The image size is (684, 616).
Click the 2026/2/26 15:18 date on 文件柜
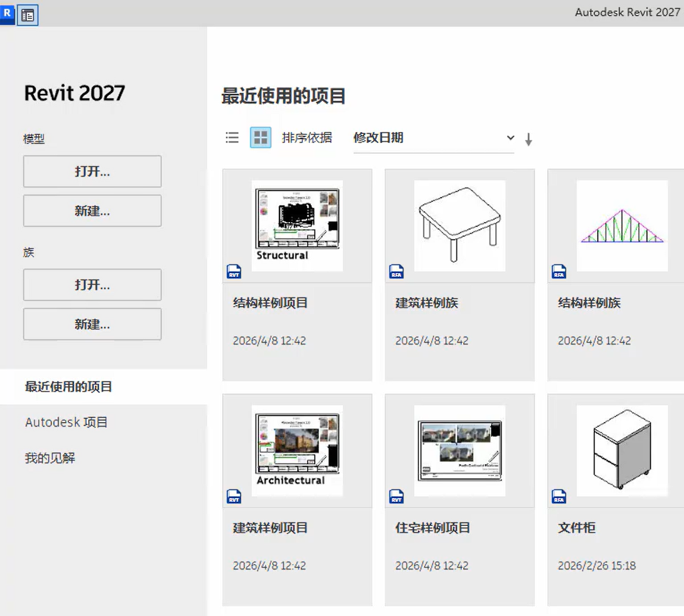coord(596,566)
